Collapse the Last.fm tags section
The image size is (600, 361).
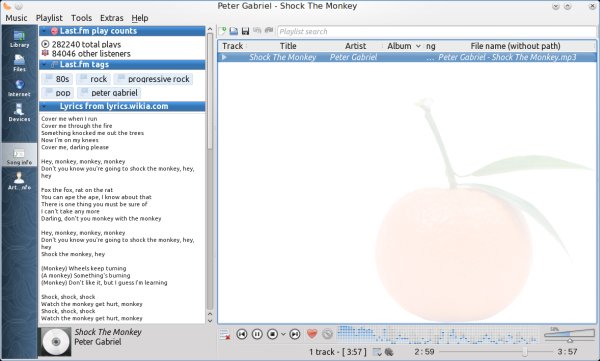(x=44, y=64)
